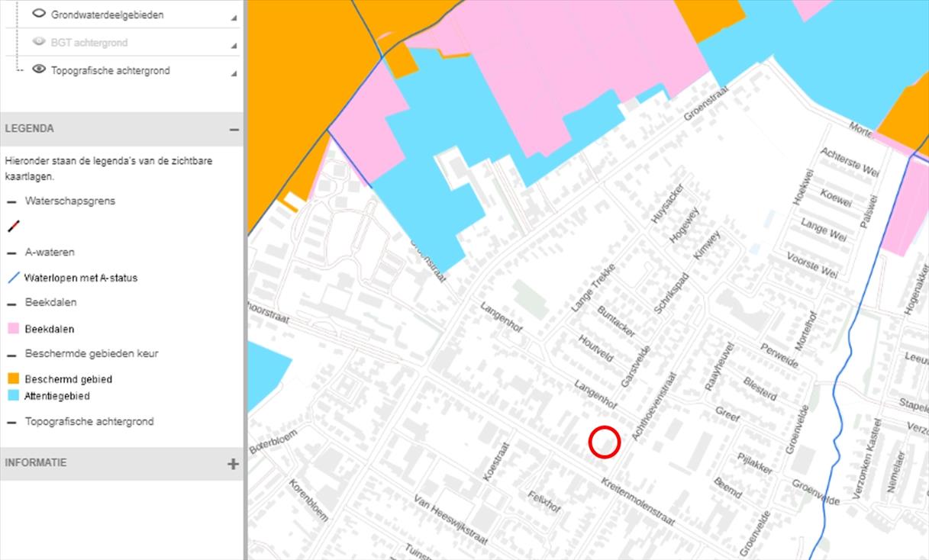Collapse Beschermde gebieden keur legend group
This screenshot has width=929, height=560.
point(11,355)
